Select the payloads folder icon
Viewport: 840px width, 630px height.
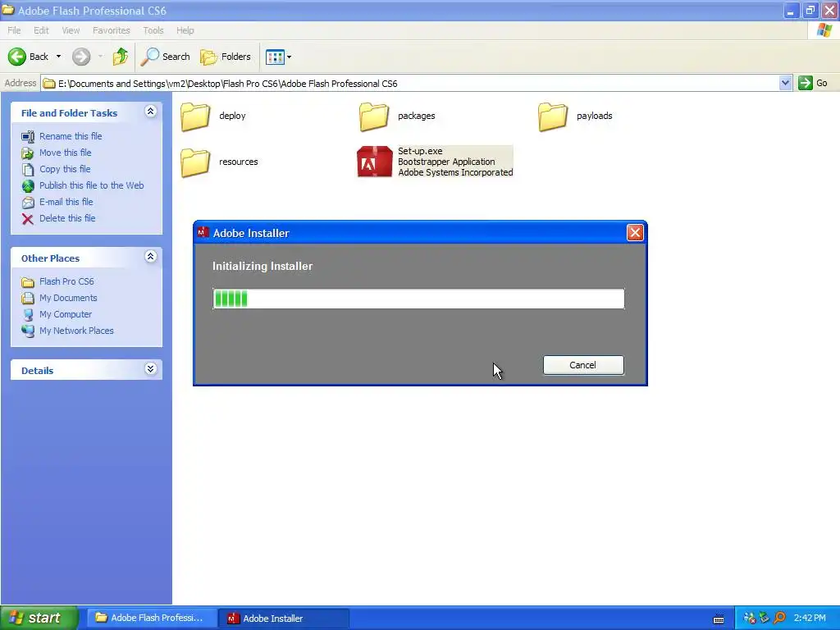click(x=553, y=116)
